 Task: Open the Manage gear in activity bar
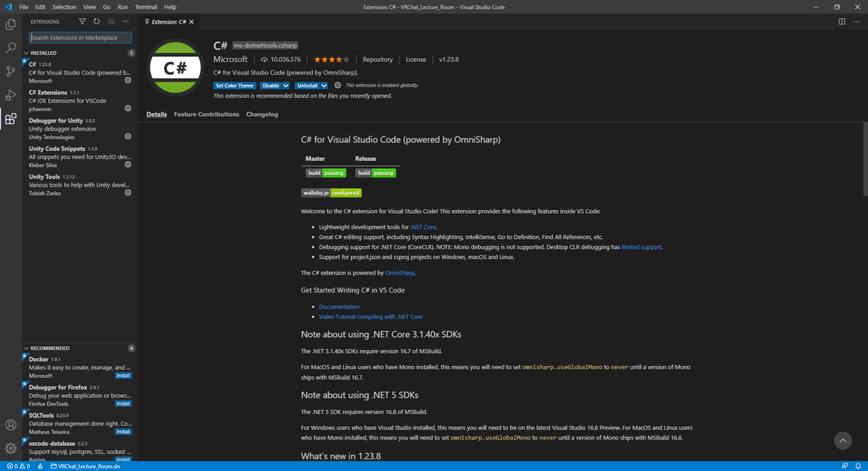[x=11, y=449]
